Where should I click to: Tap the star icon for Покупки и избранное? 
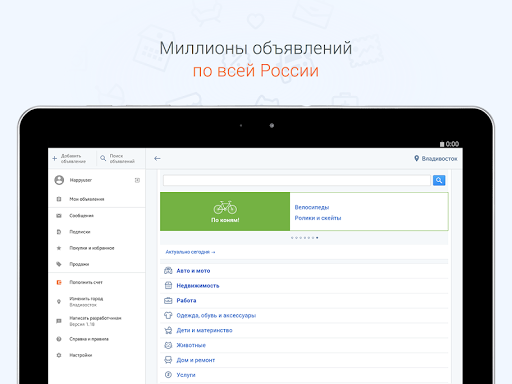coord(59,248)
